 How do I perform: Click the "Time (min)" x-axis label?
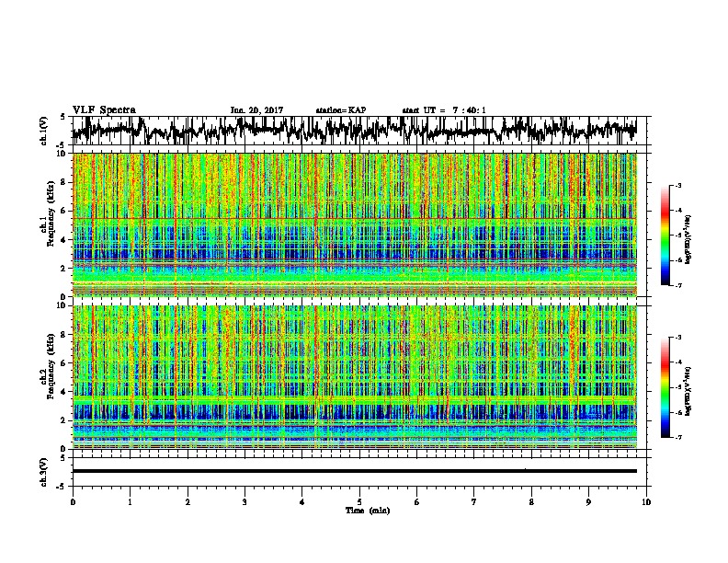pos(368,511)
